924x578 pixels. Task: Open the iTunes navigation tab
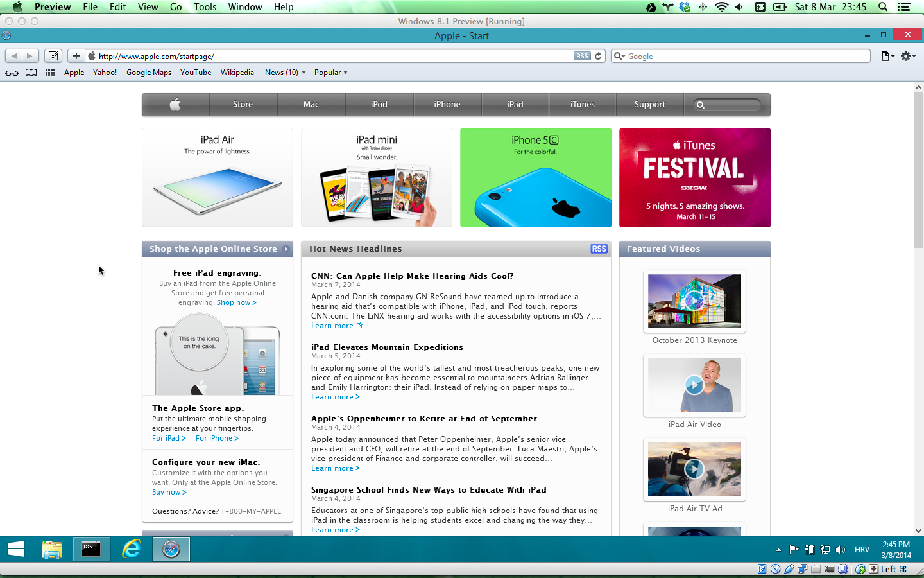click(583, 104)
